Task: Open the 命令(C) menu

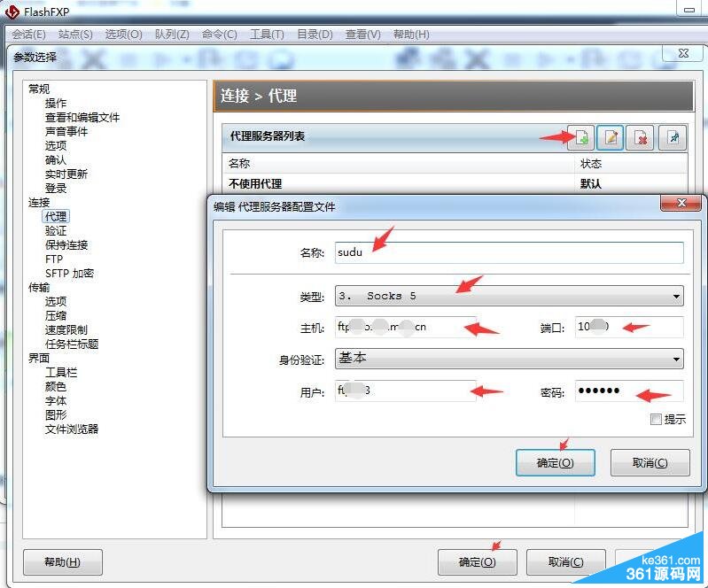Action: pos(219,35)
